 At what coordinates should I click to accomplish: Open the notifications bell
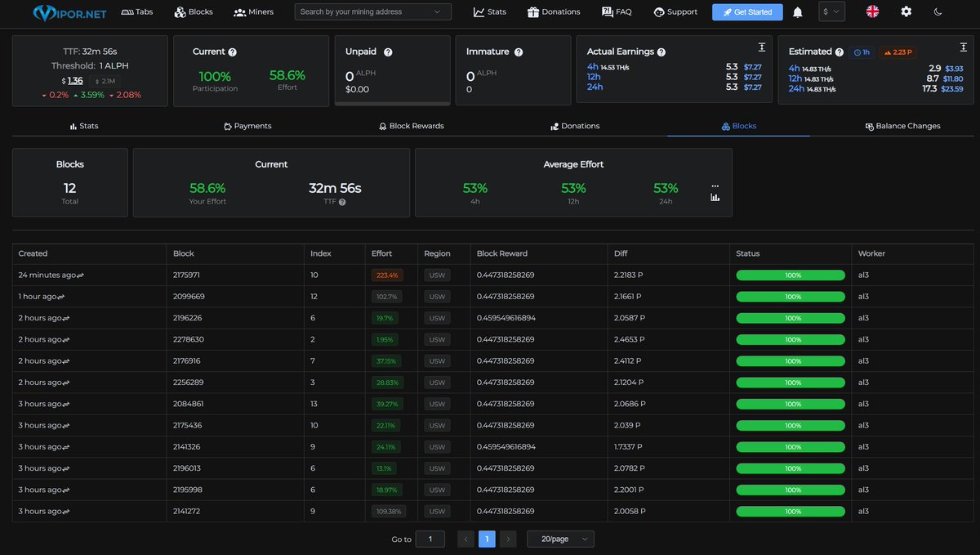pos(798,12)
